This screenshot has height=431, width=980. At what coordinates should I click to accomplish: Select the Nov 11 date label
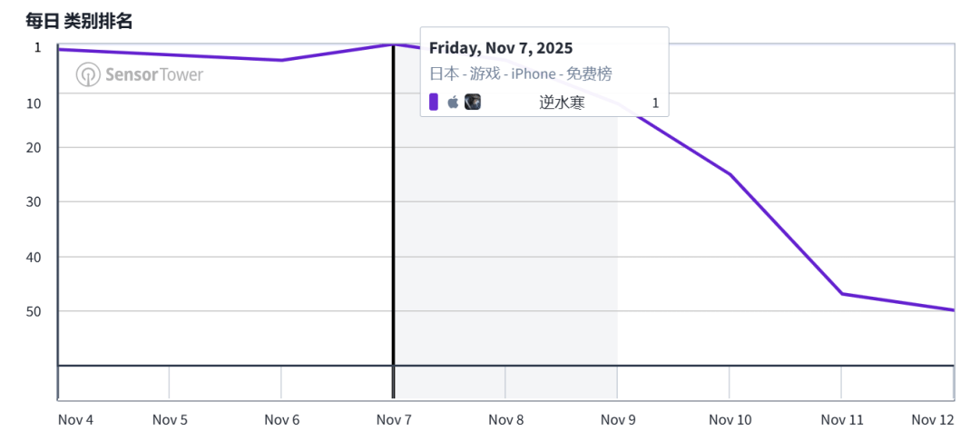point(842,419)
